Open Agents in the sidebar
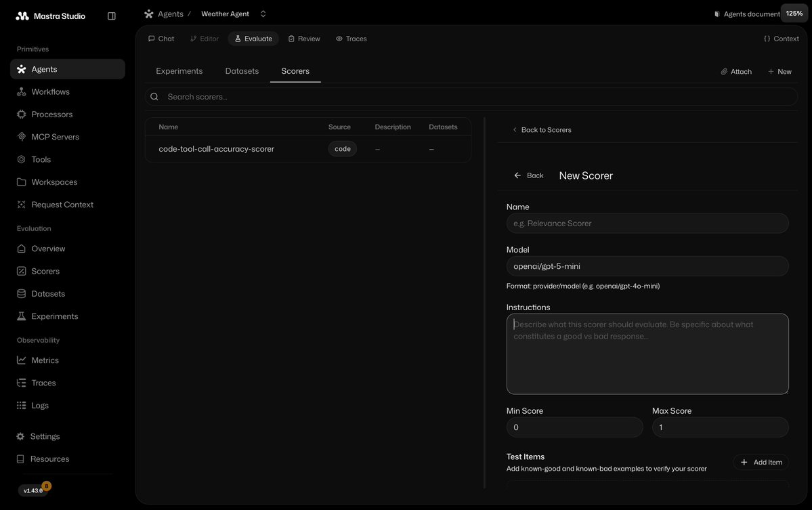812x510 pixels. click(67, 69)
